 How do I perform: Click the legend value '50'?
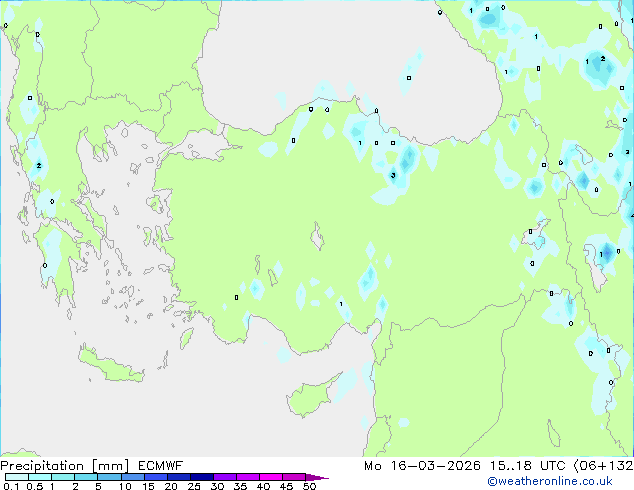point(309,486)
